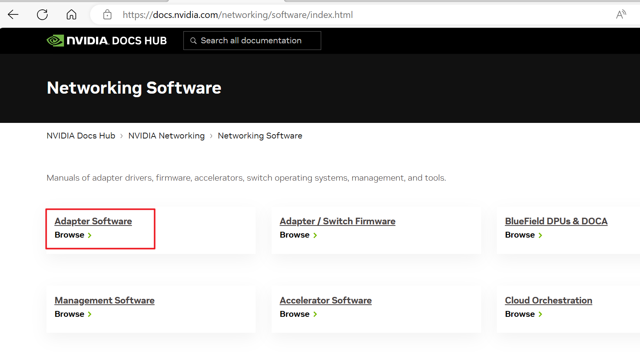Screen dimensions: 640x364
Task: Open the Management Software link
Action: pos(105,300)
